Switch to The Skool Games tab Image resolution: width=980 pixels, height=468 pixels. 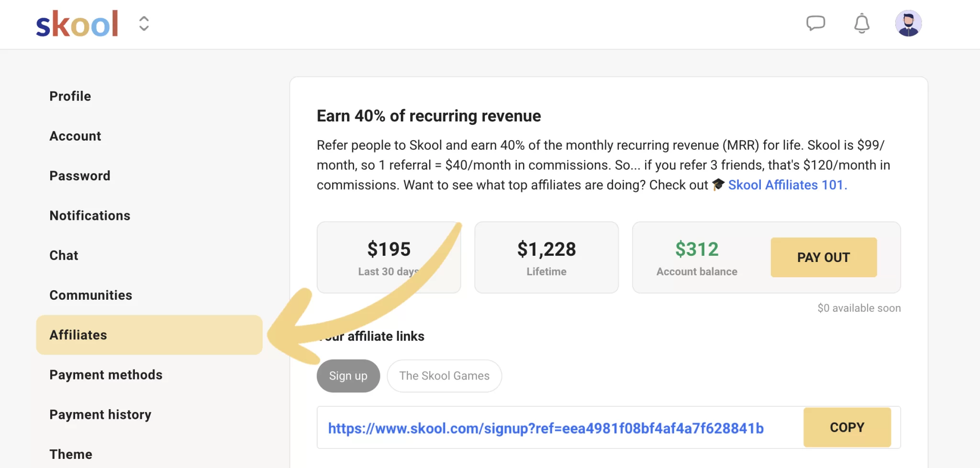[444, 376]
